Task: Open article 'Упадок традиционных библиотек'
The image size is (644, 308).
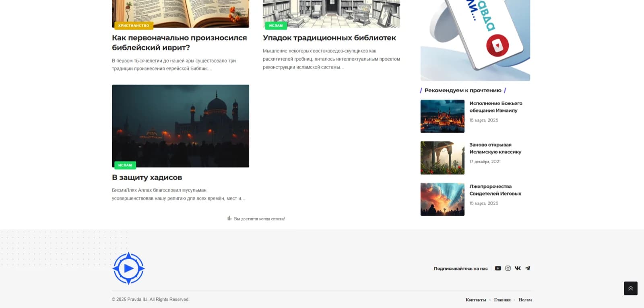Action: 329,38
